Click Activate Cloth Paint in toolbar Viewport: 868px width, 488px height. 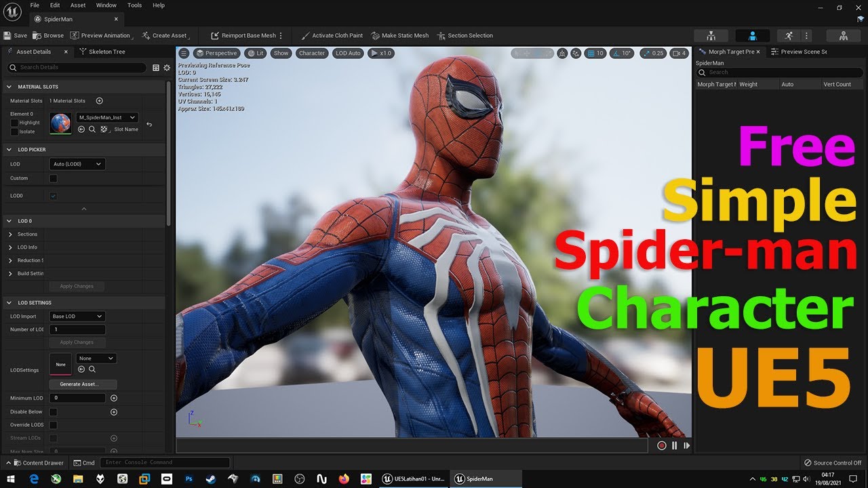tap(332, 36)
